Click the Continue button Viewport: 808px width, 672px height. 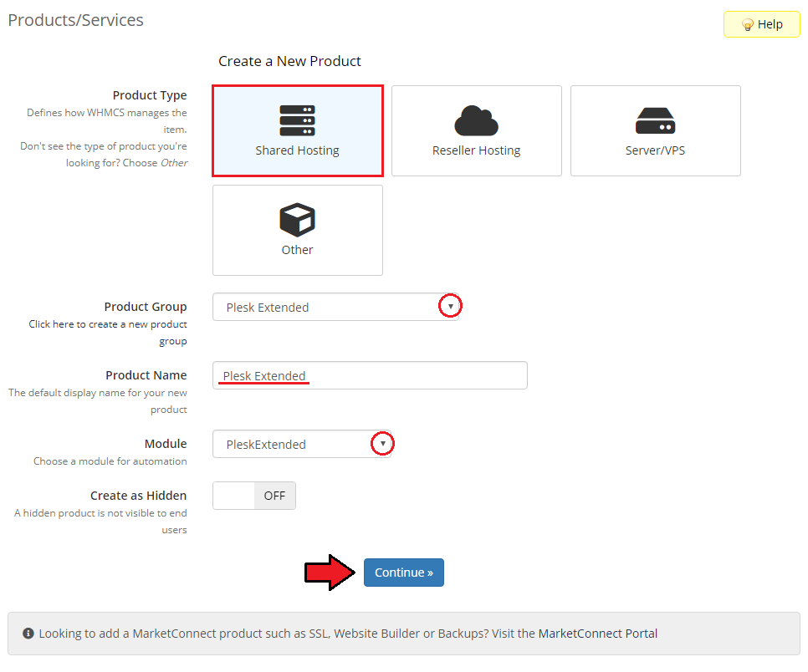(403, 572)
